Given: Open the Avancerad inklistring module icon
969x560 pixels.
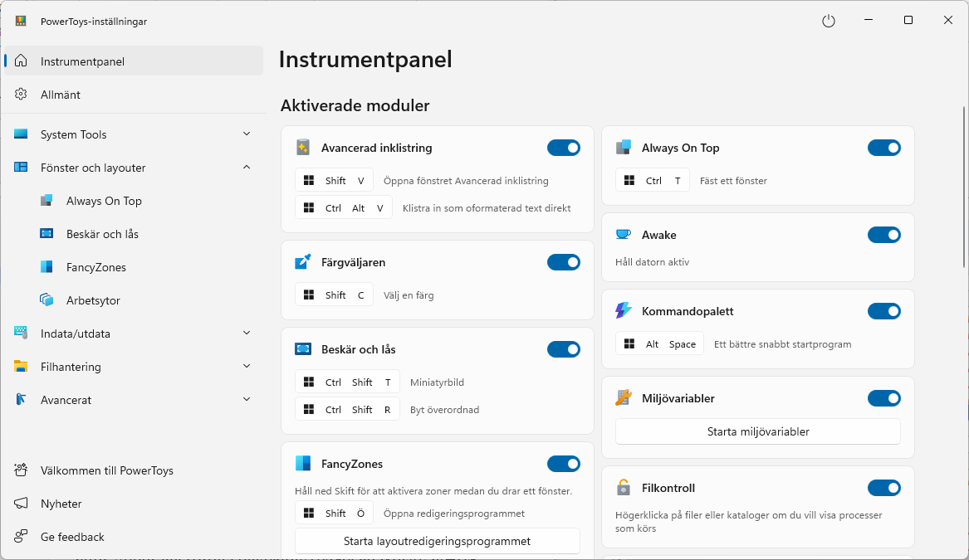Looking at the screenshot, I should click(x=302, y=148).
